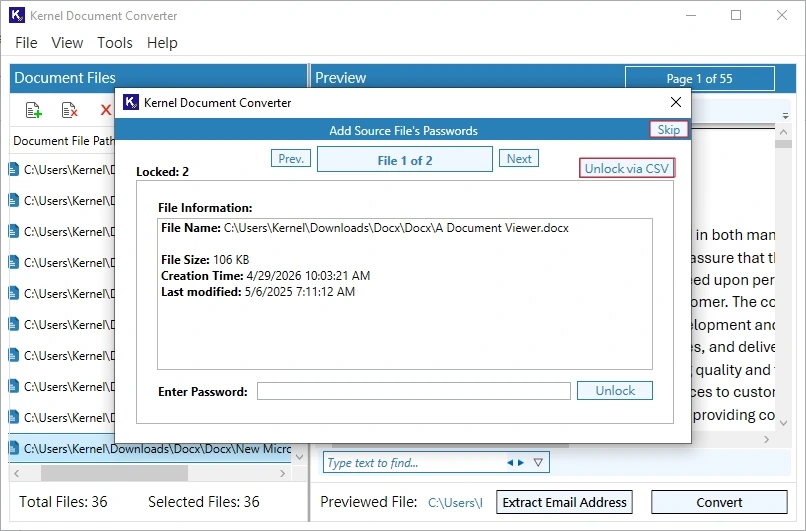Click the Kernel logo in the dialog title bar
Image resolution: width=806 pixels, height=531 pixels.
point(131,102)
